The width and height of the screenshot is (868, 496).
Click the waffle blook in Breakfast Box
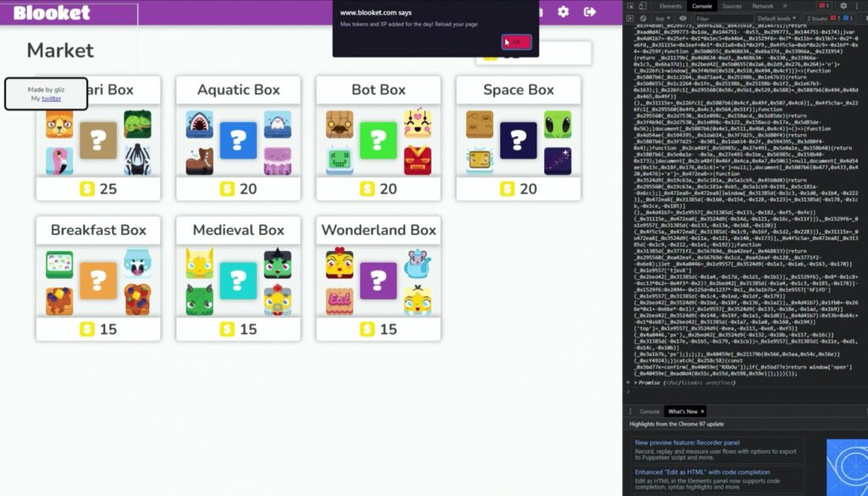(x=59, y=301)
